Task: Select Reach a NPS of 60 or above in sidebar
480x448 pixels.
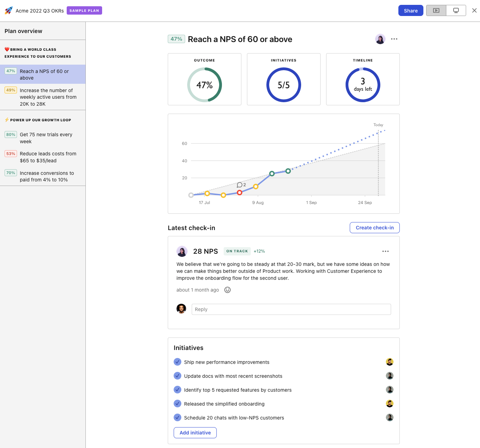Action: pos(43,74)
